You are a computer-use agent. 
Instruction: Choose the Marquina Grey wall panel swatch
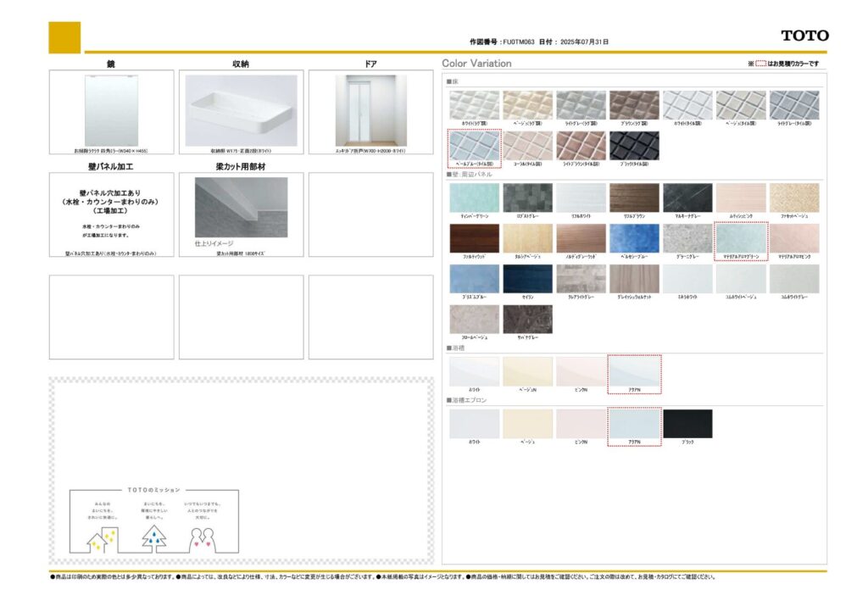pos(687,198)
